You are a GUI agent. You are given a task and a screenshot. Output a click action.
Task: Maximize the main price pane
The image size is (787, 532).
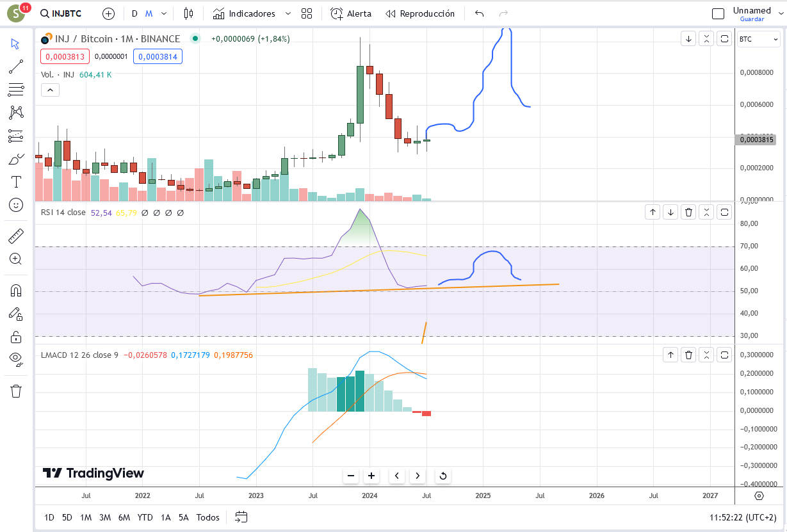tap(724, 38)
